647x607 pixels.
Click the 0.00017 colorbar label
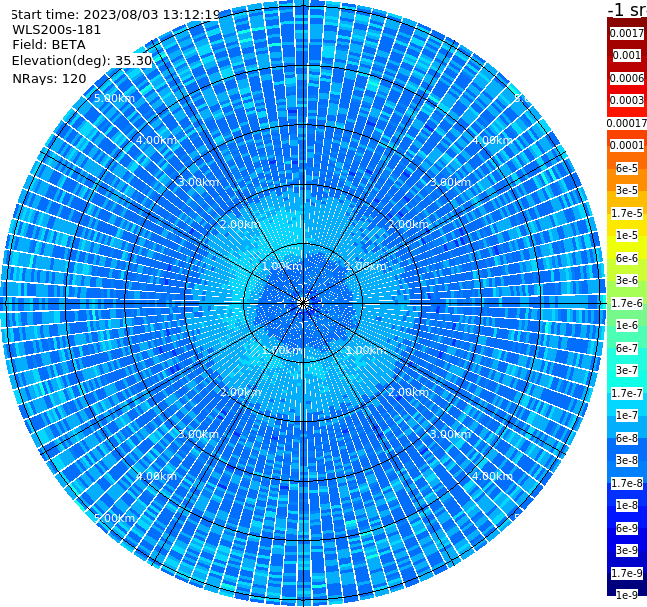(x=627, y=123)
